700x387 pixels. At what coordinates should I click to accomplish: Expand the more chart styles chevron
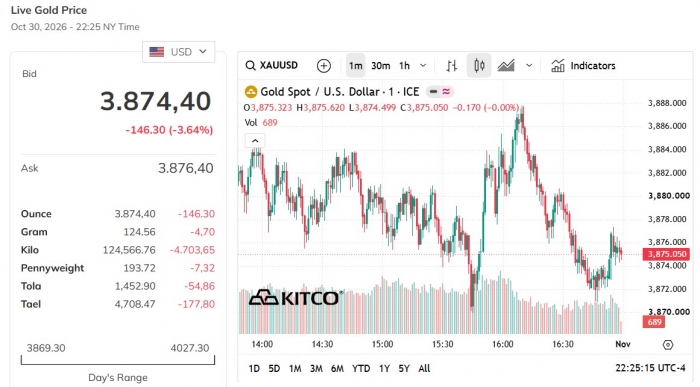pos(529,66)
